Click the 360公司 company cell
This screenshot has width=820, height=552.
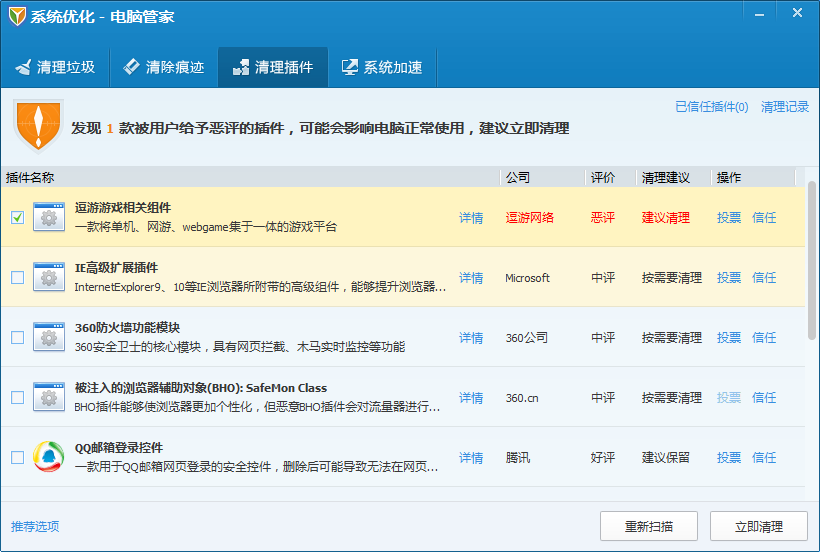coord(527,338)
